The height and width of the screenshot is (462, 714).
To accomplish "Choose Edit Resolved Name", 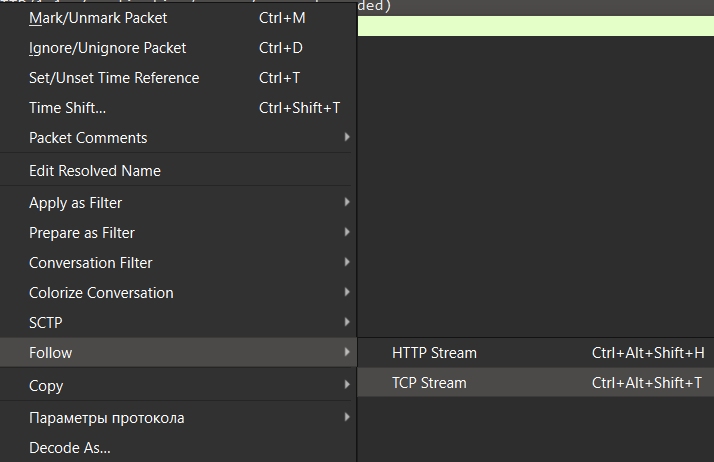I will [95, 171].
